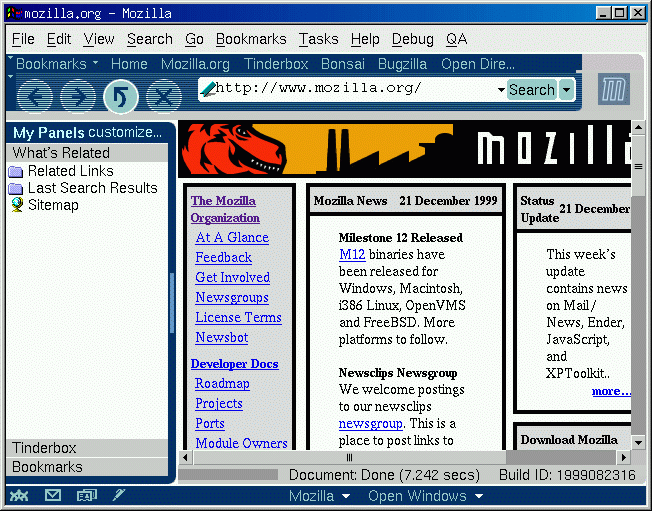This screenshot has height=511, width=652.
Task: Switch to the Tinderbox sidebar panel
Action: (x=87, y=448)
